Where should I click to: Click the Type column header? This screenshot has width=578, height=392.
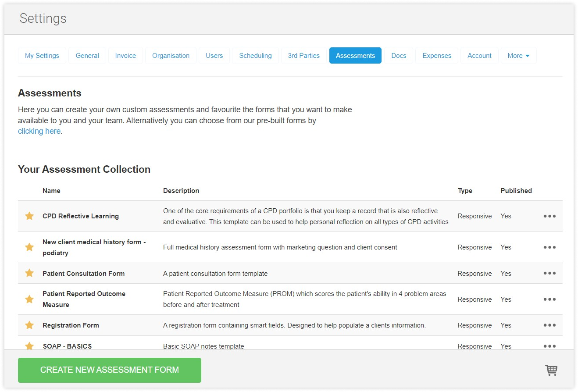pyautogui.click(x=465, y=191)
